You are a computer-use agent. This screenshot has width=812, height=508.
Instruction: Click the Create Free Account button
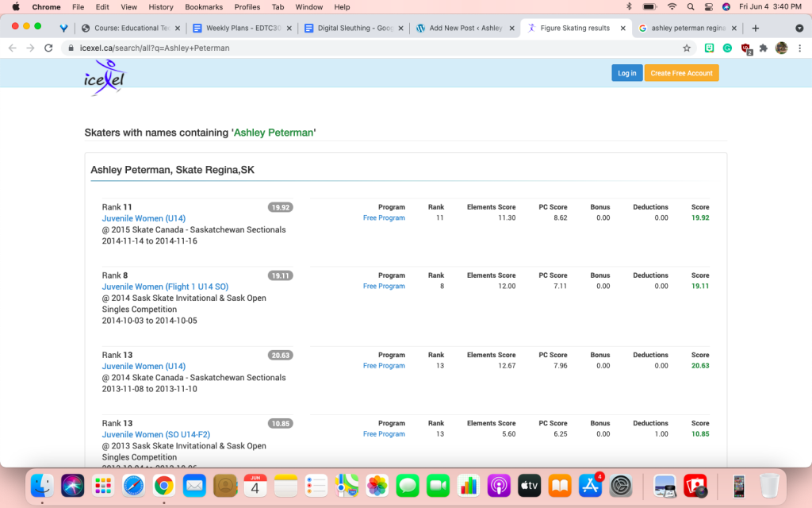pos(681,73)
